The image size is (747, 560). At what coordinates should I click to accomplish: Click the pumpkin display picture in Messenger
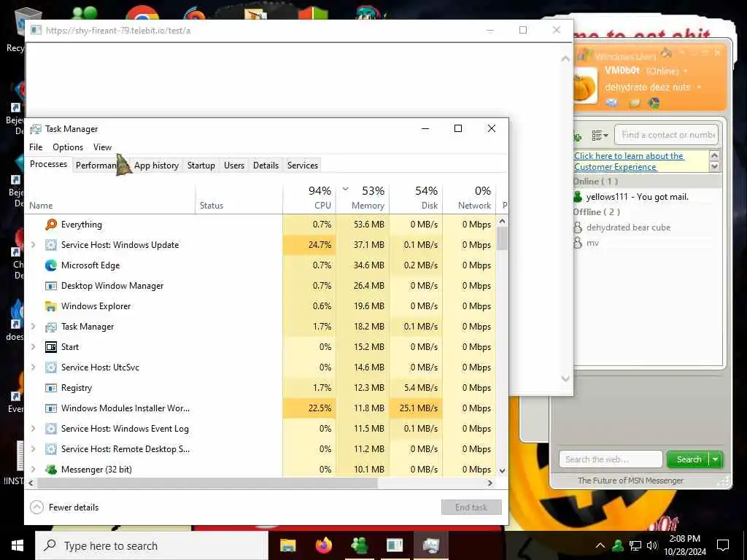[584, 86]
